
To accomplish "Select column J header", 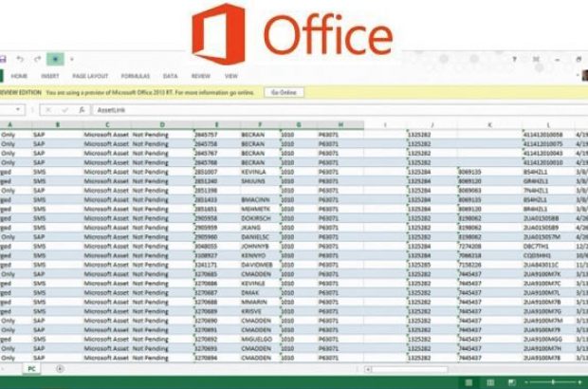I will pos(432,125).
